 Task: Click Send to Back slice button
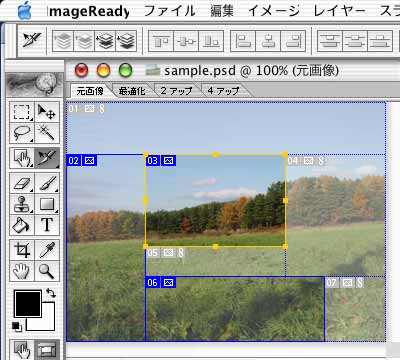(126, 41)
